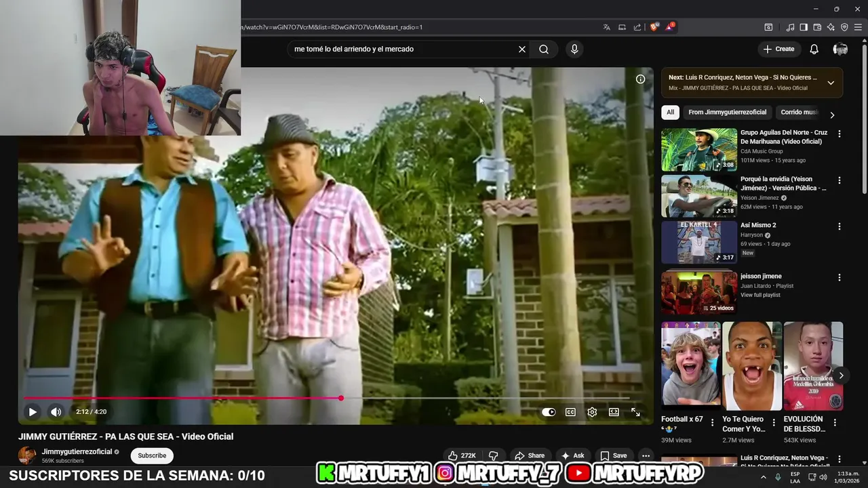
Task: Open media control music note icon
Action: pos(790,27)
